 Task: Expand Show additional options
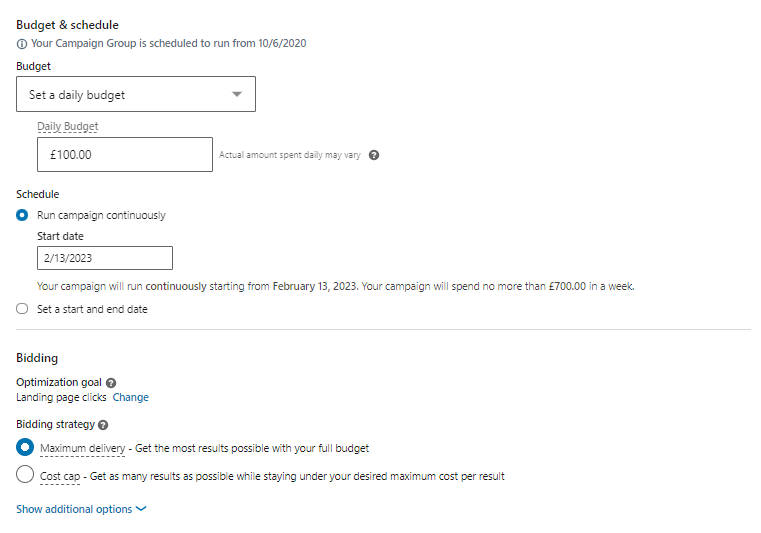coord(74,509)
